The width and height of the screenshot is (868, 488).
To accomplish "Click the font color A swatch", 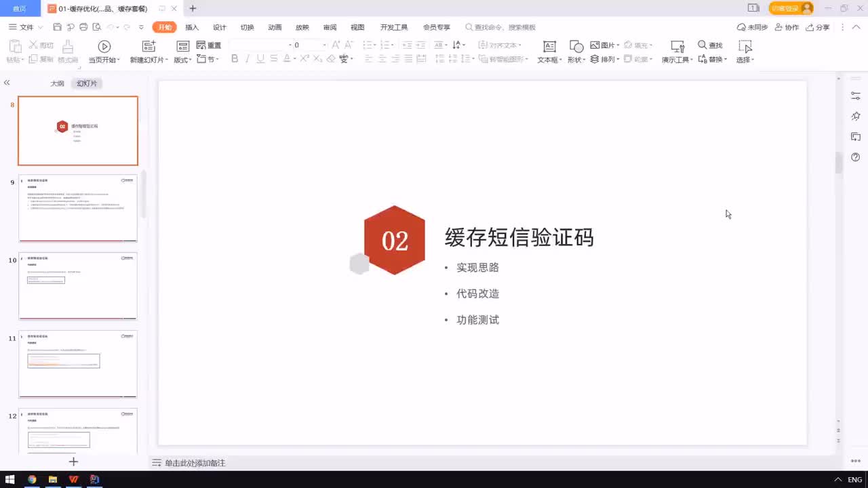I will click(286, 59).
